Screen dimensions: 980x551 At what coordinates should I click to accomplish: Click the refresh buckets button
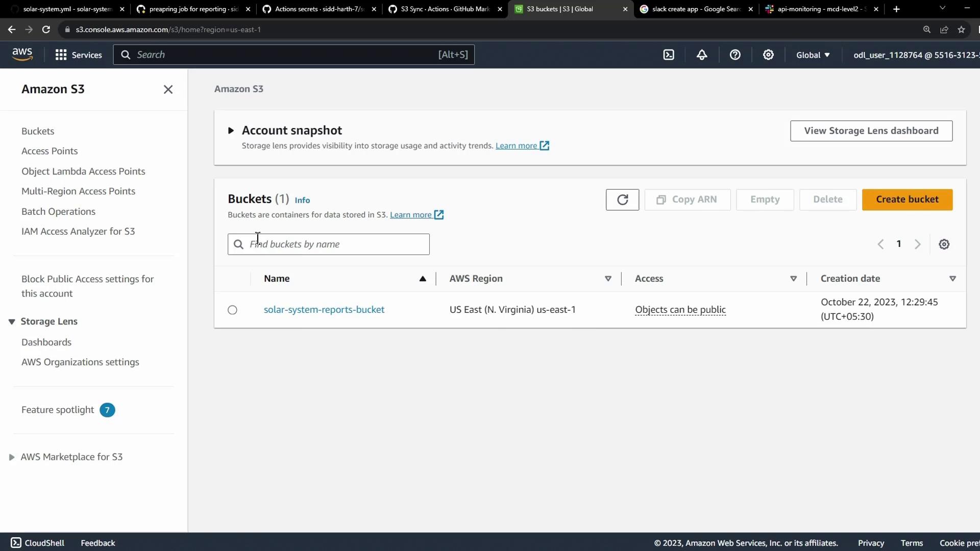tap(622, 199)
